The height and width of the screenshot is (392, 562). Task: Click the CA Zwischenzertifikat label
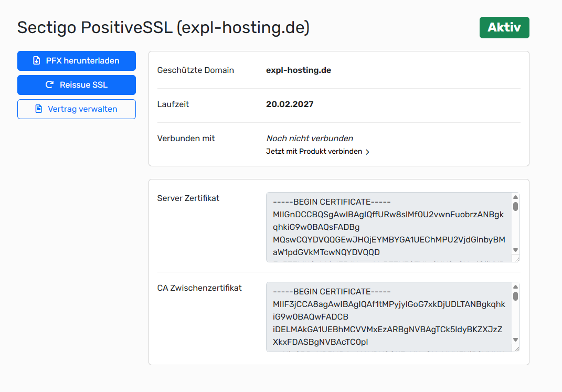[199, 288]
